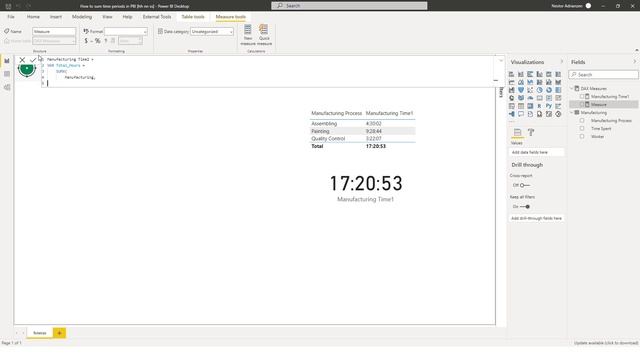Apply the thousands separator comma format

pos(105,41)
